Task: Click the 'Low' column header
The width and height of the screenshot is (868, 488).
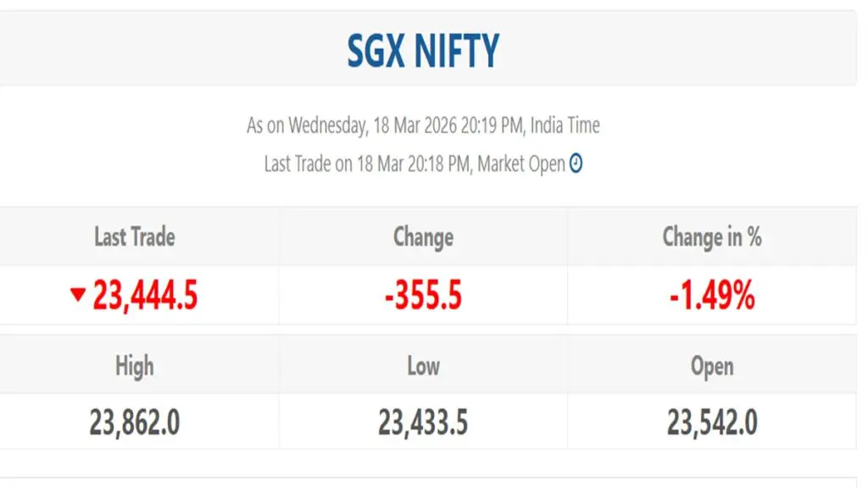Action: pos(423,366)
